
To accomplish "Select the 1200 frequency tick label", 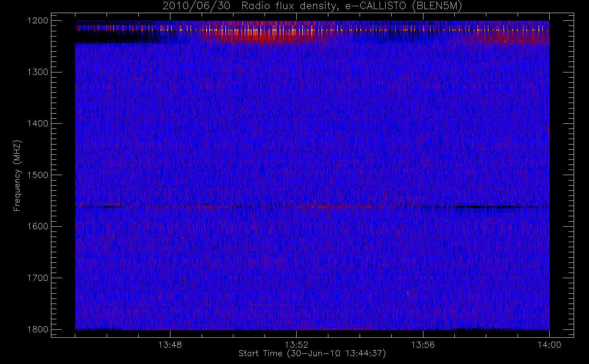I will coord(38,21).
